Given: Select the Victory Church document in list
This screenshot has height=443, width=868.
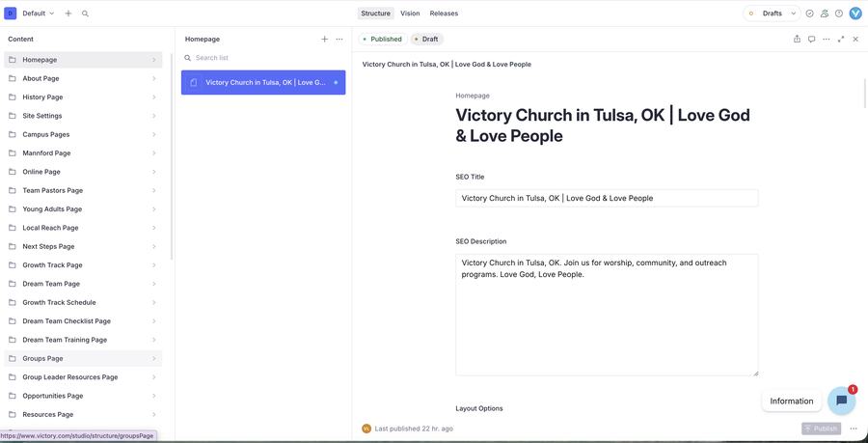Looking at the screenshot, I should point(263,82).
